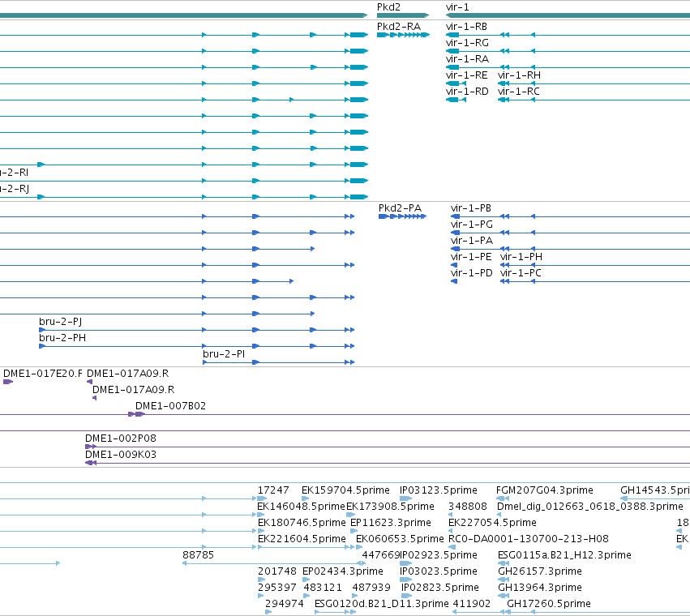This screenshot has width=690, height=616.
Task: Select EK221604.5prime EST label
Action: (x=302, y=539)
